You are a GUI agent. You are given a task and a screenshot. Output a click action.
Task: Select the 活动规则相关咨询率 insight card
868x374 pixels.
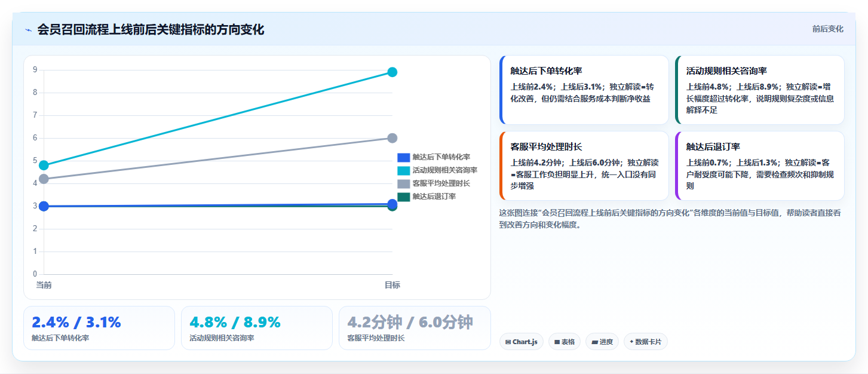tap(759, 90)
